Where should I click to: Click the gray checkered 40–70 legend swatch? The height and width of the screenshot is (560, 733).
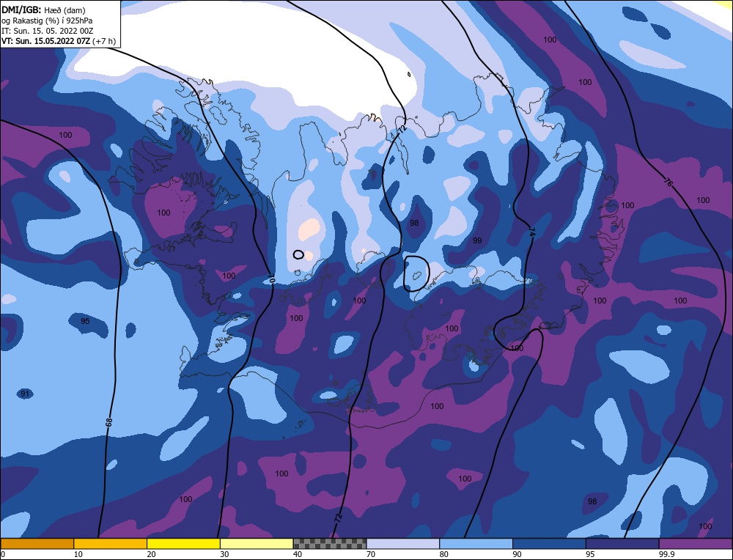[330, 544]
